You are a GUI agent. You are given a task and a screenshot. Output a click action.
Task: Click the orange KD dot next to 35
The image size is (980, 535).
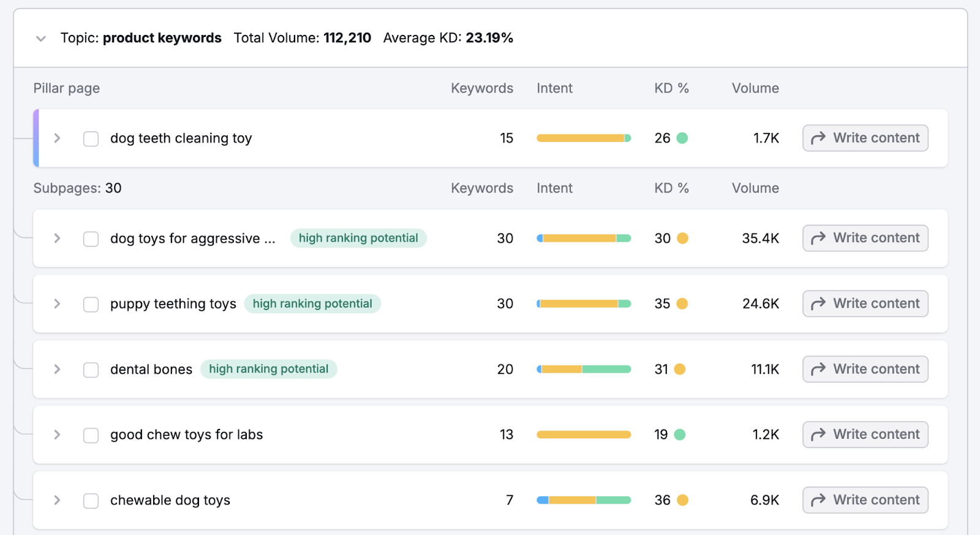pos(682,304)
